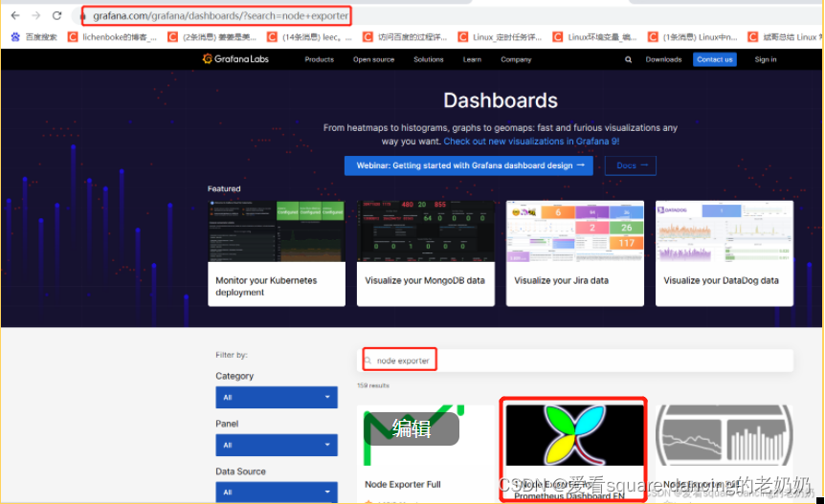Open the 访问百度的过程 bookmark
This screenshot has height=504, width=825.
point(405,36)
